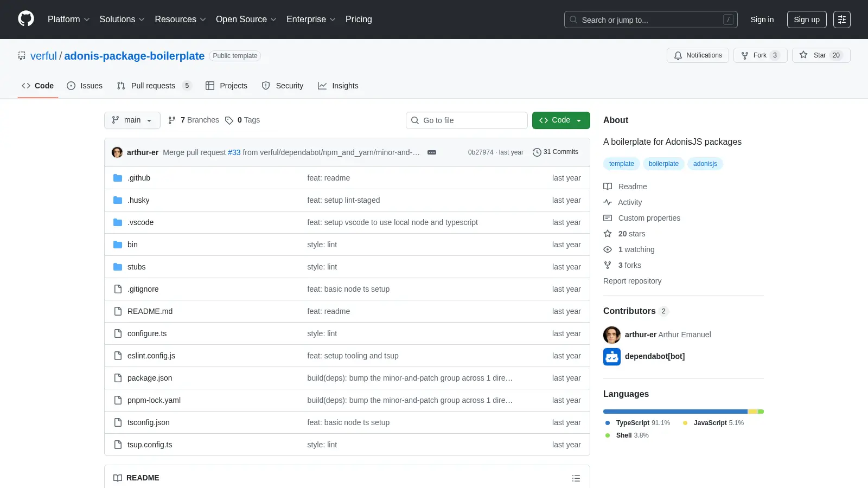Click the boilerplate topic tag
This screenshot has width=868, height=488.
pyautogui.click(x=663, y=164)
